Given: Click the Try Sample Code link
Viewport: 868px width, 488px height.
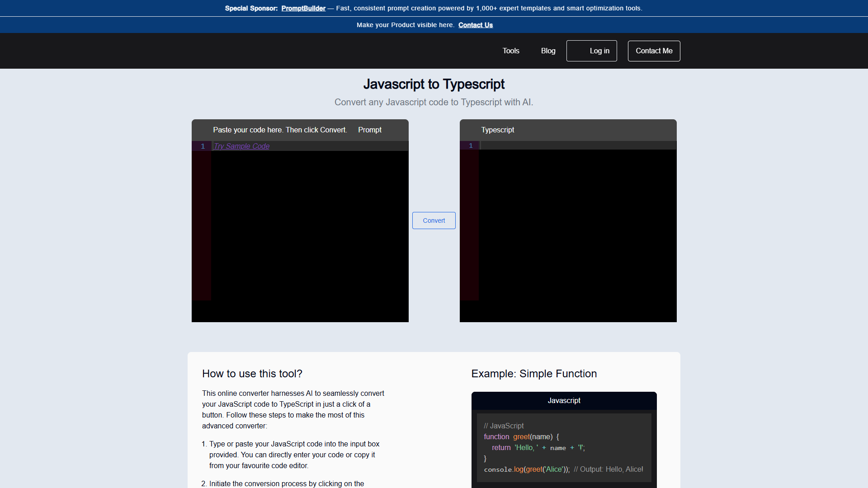Looking at the screenshot, I should [x=241, y=146].
